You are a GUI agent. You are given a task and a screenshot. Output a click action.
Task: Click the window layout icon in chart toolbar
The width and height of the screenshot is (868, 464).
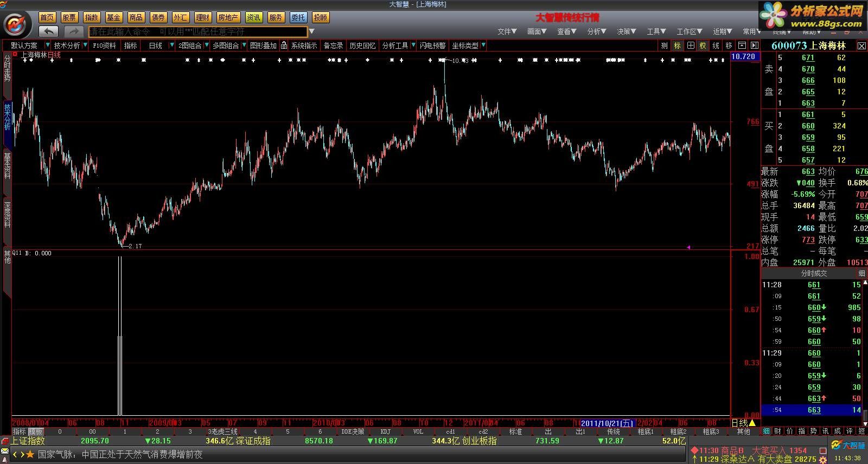[x=742, y=46]
